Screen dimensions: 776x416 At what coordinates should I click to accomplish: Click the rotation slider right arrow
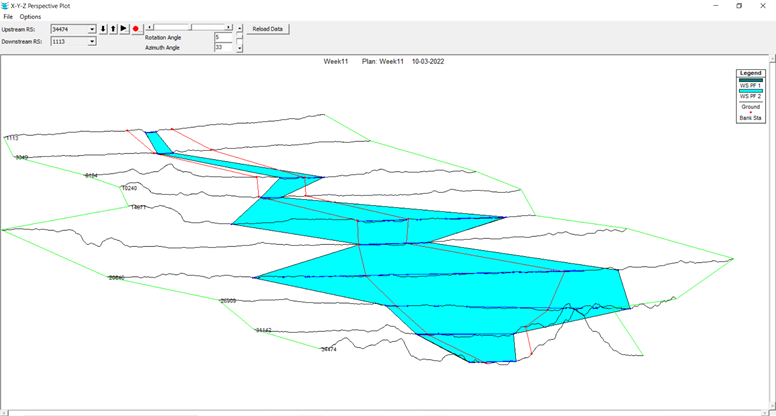click(229, 27)
